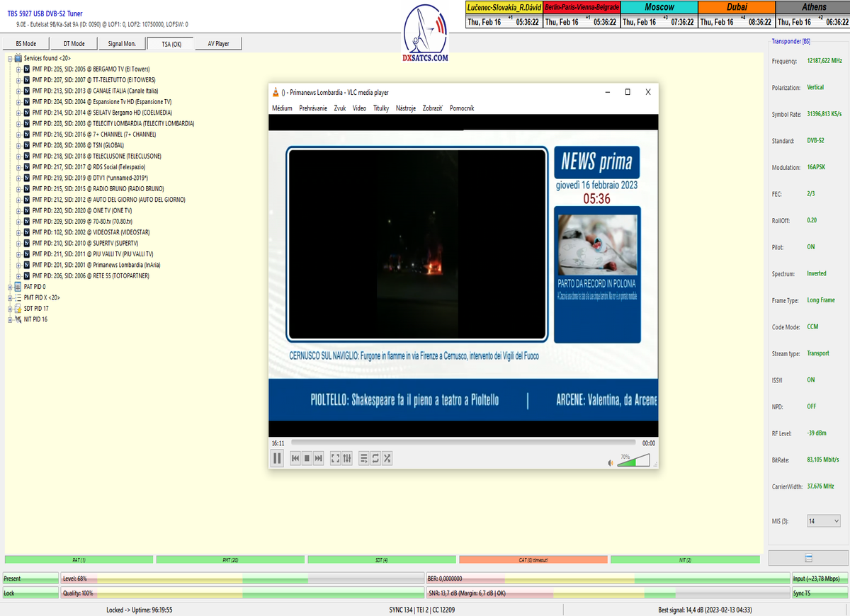Switch to the Signal Mon. tab

pyautogui.click(x=122, y=44)
